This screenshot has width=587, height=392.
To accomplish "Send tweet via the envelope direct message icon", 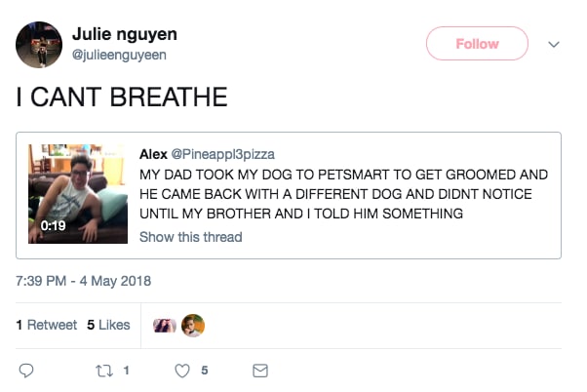I will point(259,371).
